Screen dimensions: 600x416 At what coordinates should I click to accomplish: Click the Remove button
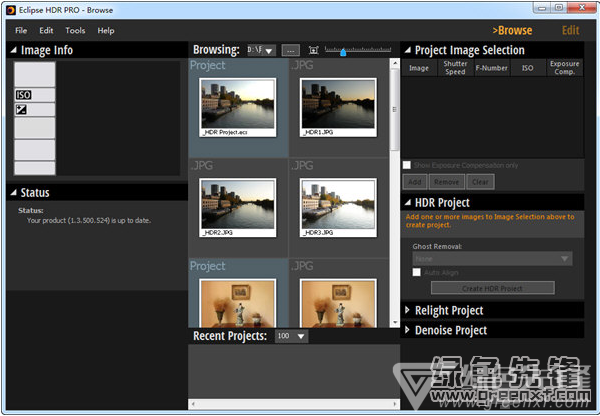[447, 182]
